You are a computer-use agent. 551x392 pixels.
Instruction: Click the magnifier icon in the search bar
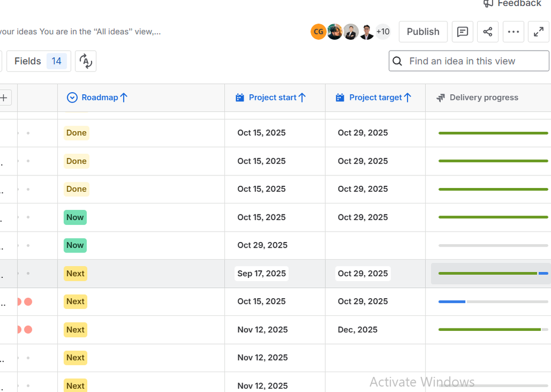click(x=398, y=61)
